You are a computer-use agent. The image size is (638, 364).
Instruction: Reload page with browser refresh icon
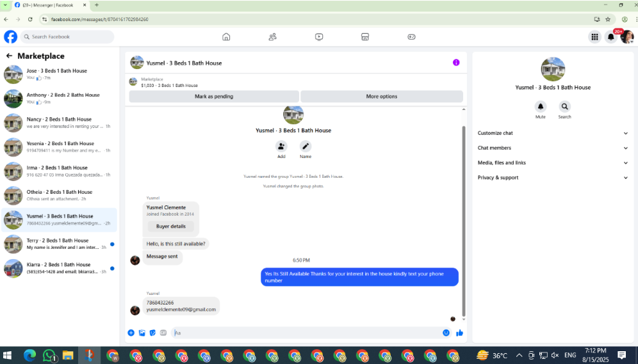30,19
